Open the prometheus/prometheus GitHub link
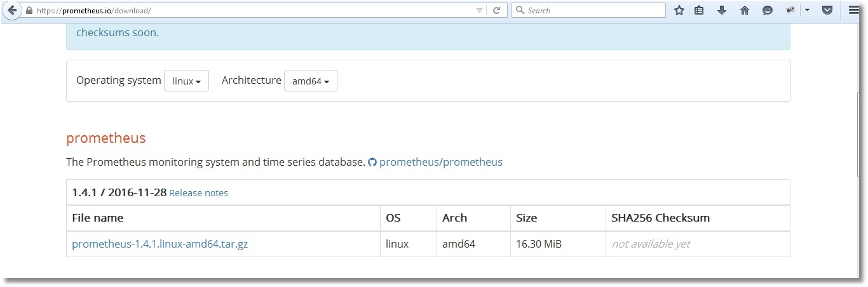This screenshot has height=287, width=868. [x=440, y=162]
